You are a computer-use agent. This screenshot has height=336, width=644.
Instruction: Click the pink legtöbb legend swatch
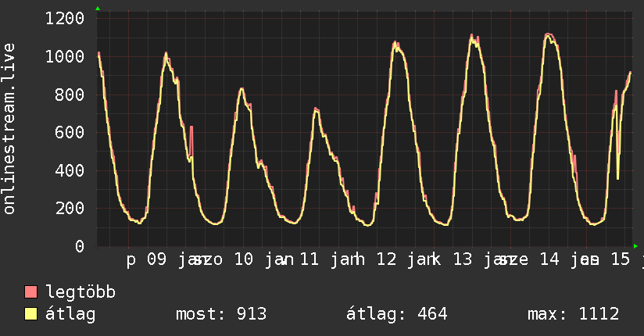(x=30, y=292)
